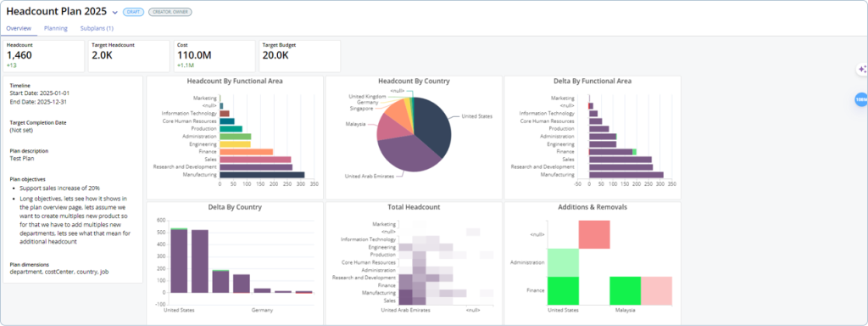Click the Delta By Country chart title
Screen dimensions: 868x326
point(235,207)
